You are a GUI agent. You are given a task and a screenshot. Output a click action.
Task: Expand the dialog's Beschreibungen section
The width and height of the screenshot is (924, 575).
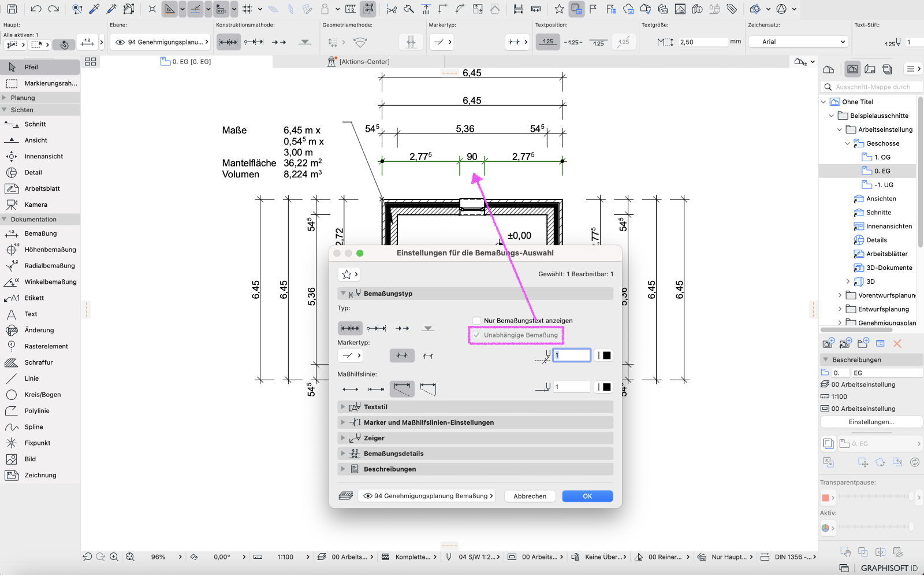tap(475, 469)
